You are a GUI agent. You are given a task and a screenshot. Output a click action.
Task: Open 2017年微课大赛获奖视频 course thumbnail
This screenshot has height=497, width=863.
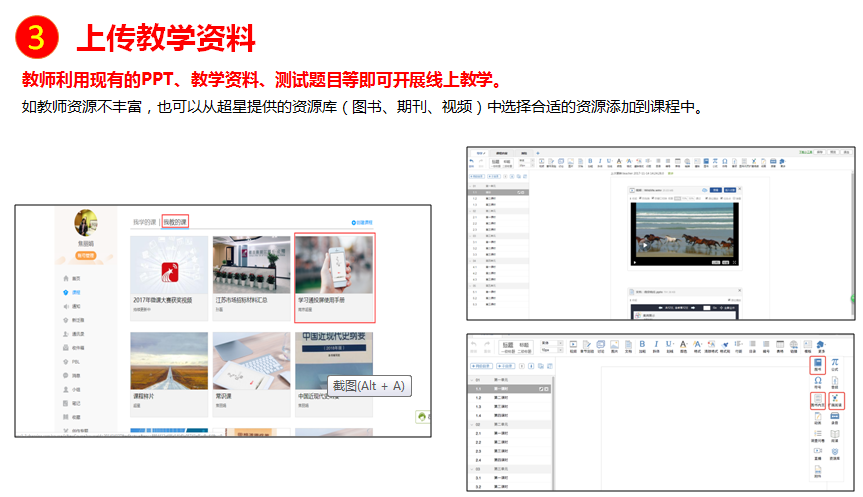pyautogui.click(x=169, y=265)
